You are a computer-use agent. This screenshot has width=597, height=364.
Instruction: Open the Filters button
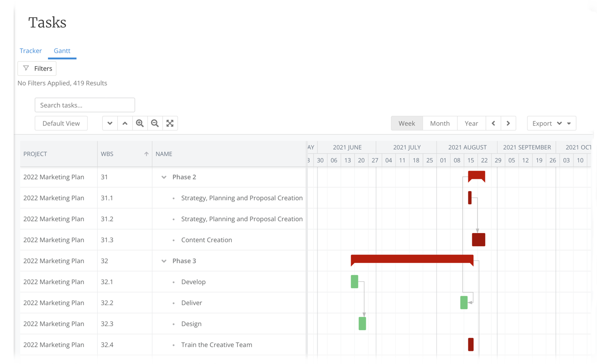37,68
